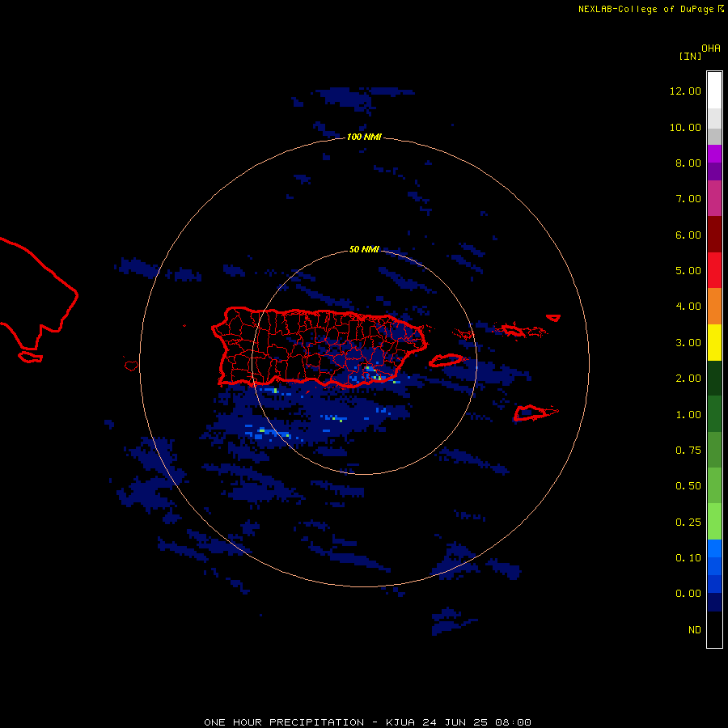Click the OHA product label above the legend

coord(711,49)
